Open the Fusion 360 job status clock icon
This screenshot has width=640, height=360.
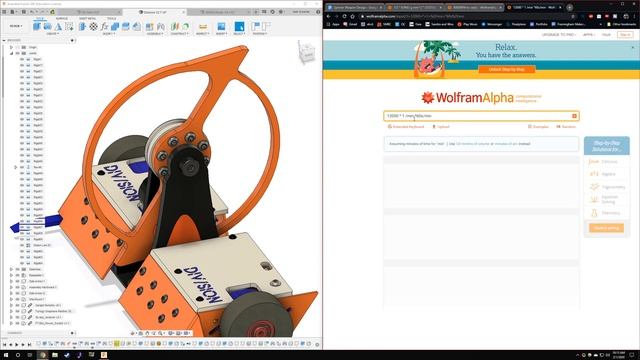(273, 12)
